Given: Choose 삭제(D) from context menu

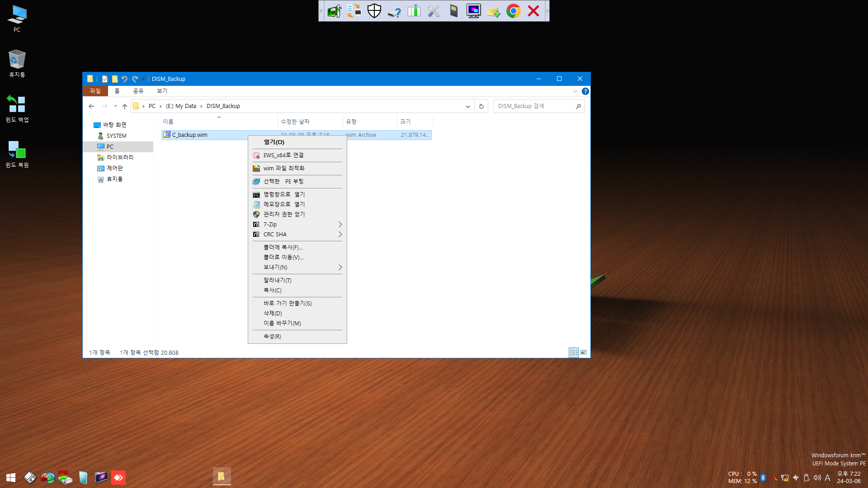Looking at the screenshot, I should [x=297, y=314].
